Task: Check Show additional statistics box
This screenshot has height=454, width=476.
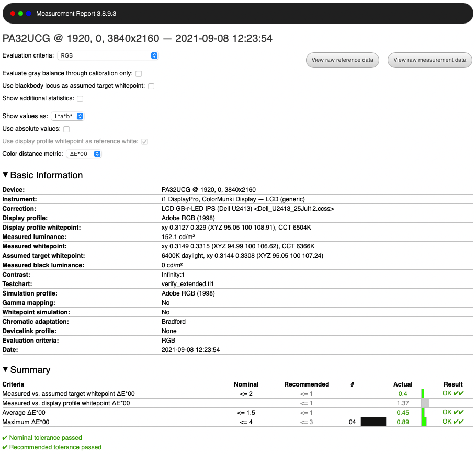Action: pyautogui.click(x=80, y=99)
